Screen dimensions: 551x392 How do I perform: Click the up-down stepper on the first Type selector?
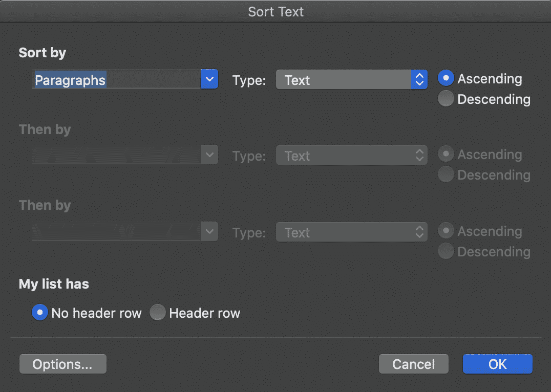coord(419,80)
